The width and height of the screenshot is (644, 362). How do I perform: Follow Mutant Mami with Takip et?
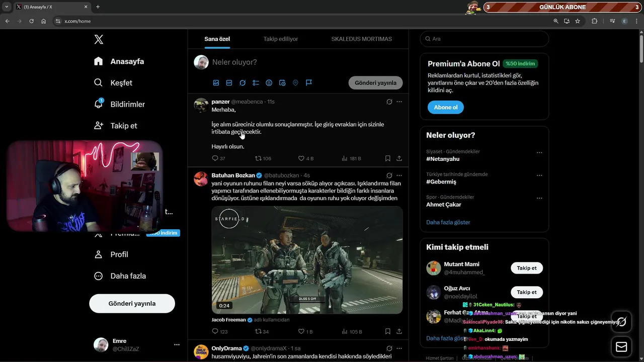pyautogui.click(x=527, y=268)
